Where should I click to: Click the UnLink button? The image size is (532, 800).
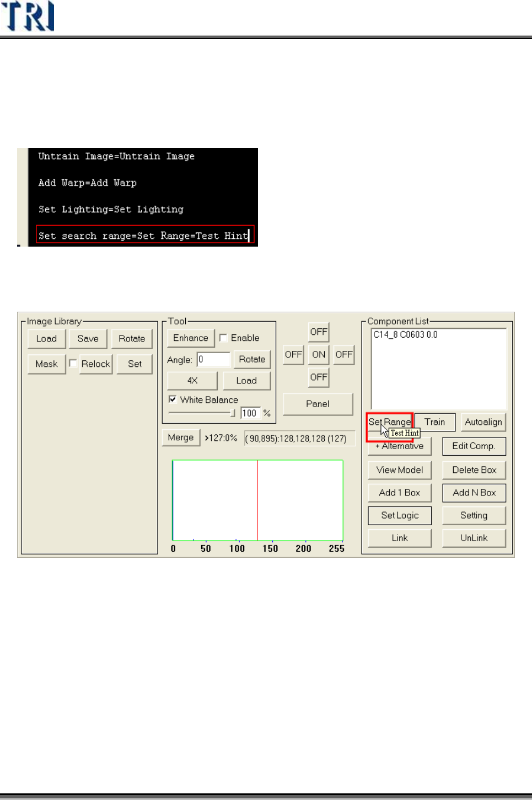(474, 538)
